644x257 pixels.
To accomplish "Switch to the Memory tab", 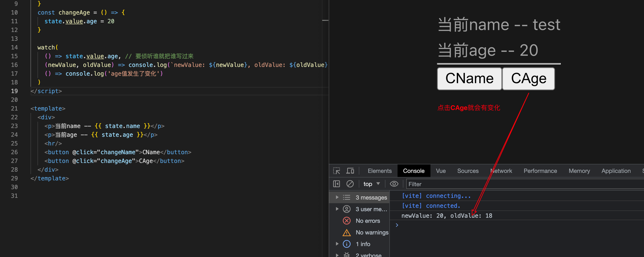I will (x=579, y=171).
